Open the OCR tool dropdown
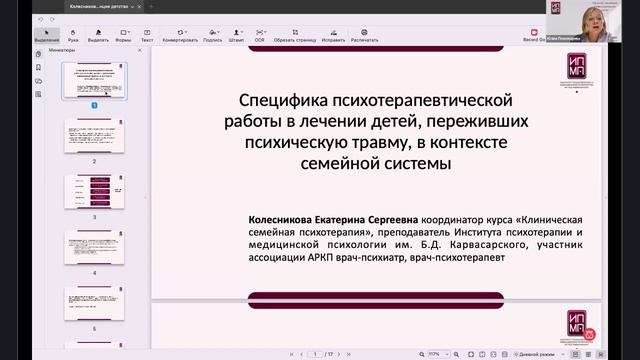640x360 pixels. click(x=260, y=36)
